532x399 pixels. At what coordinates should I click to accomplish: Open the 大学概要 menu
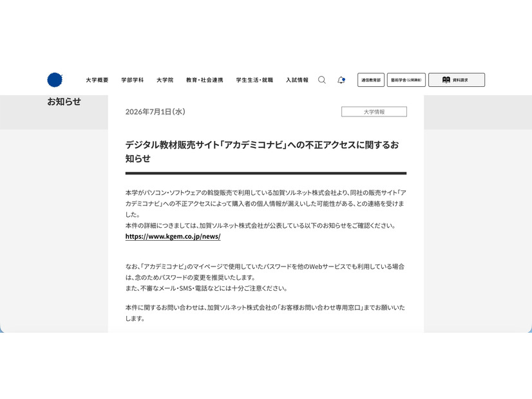coord(97,80)
